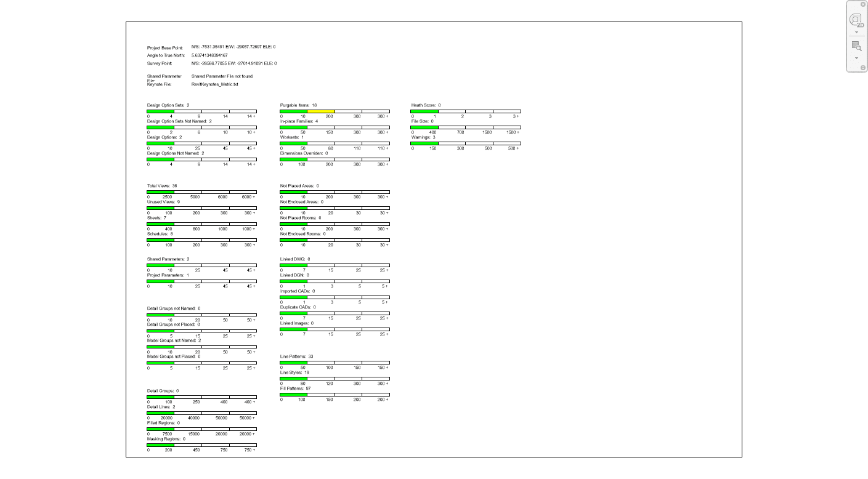Click the Purgable Items progress bar
The image size is (868, 479).
[x=335, y=111]
